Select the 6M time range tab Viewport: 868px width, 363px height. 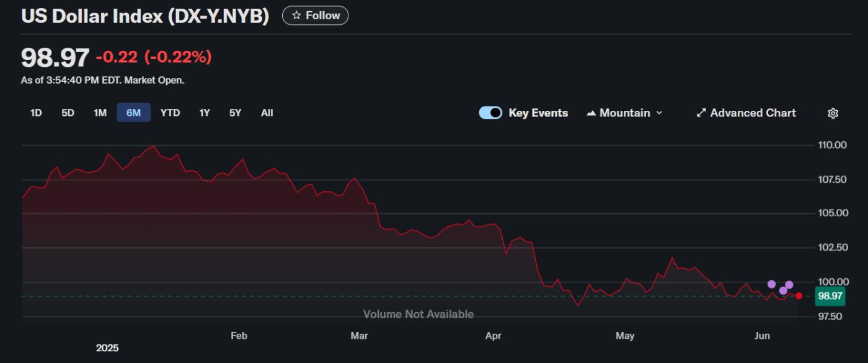click(x=133, y=113)
